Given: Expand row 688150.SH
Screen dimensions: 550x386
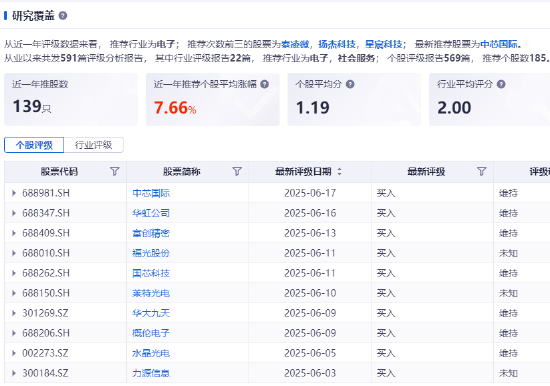Looking at the screenshot, I should point(14,293).
